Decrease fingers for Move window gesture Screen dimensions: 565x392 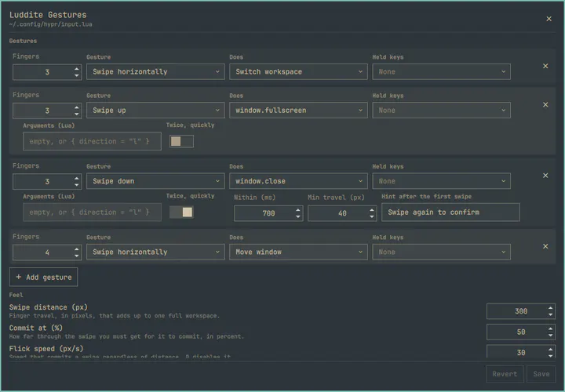click(x=76, y=256)
